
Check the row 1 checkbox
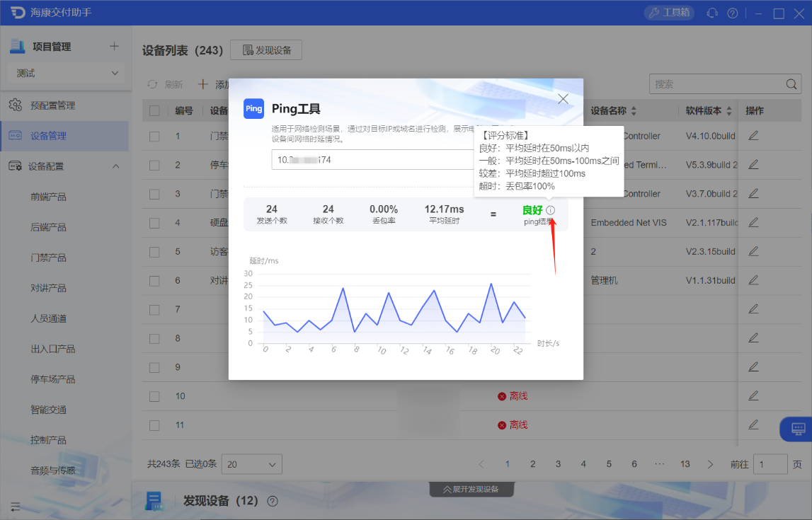tap(154, 136)
